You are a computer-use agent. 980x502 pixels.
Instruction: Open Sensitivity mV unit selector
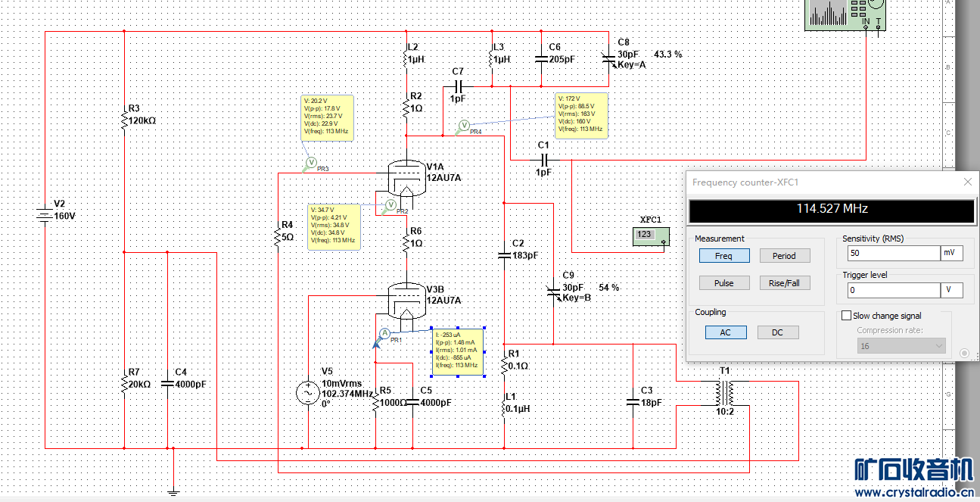point(952,254)
